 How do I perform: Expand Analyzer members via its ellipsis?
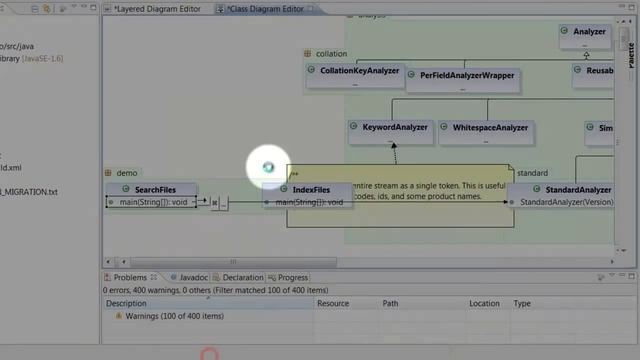584,45
